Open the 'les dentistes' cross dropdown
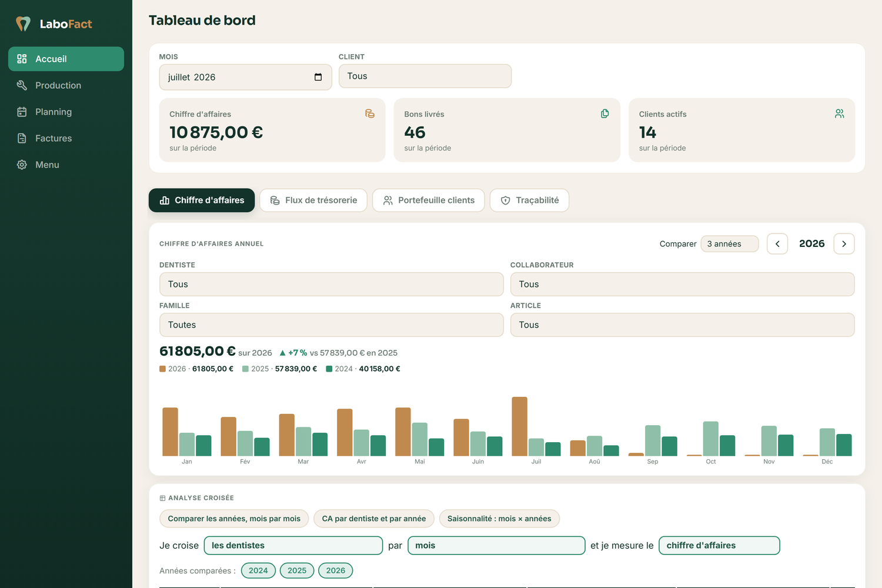This screenshot has height=588, width=882. pyautogui.click(x=293, y=546)
